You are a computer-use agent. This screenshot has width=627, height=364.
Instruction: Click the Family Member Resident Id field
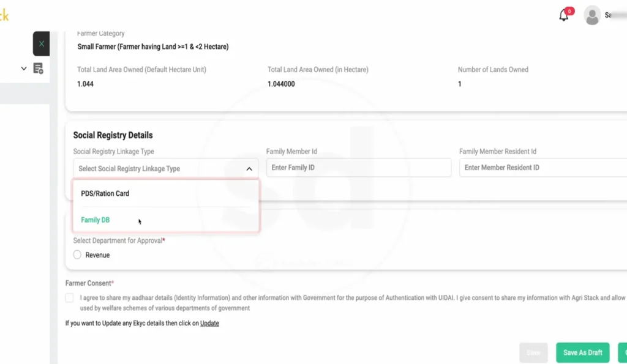coord(543,168)
